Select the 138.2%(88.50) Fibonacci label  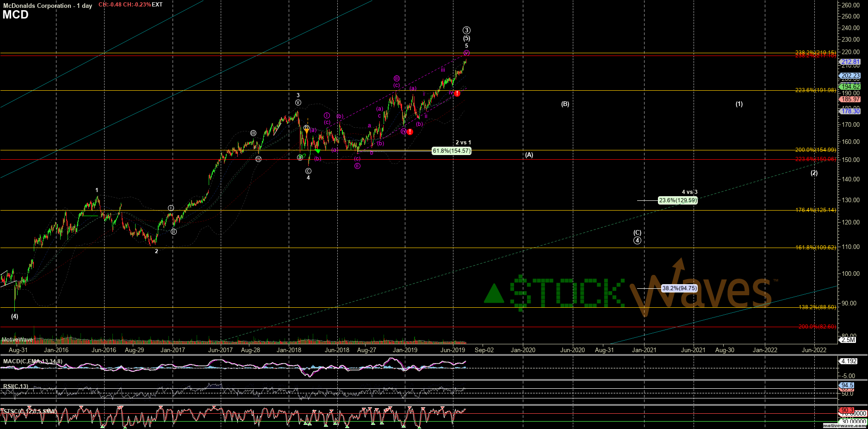coord(818,307)
